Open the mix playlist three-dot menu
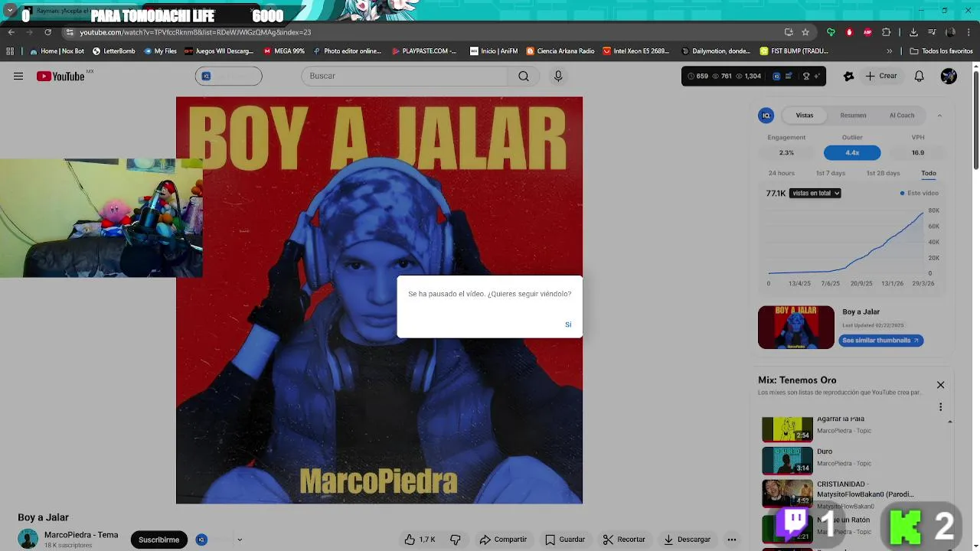980x551 pixels. 940,407
